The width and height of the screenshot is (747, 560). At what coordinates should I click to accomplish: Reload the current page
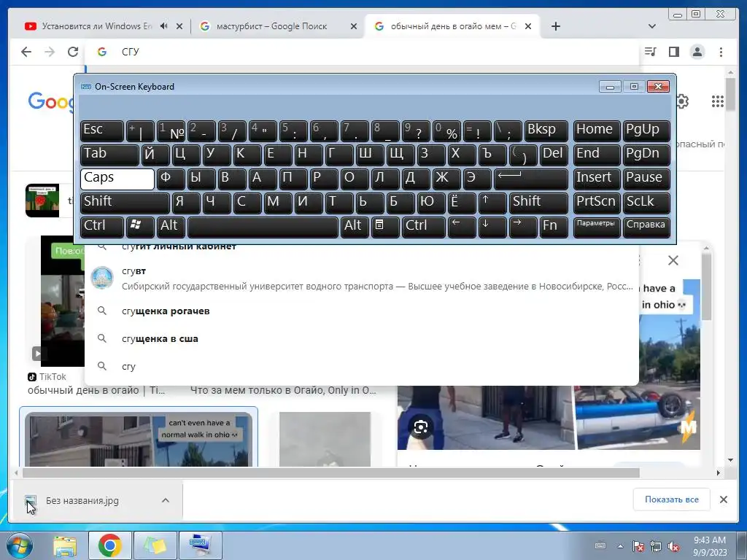[73, 52]
